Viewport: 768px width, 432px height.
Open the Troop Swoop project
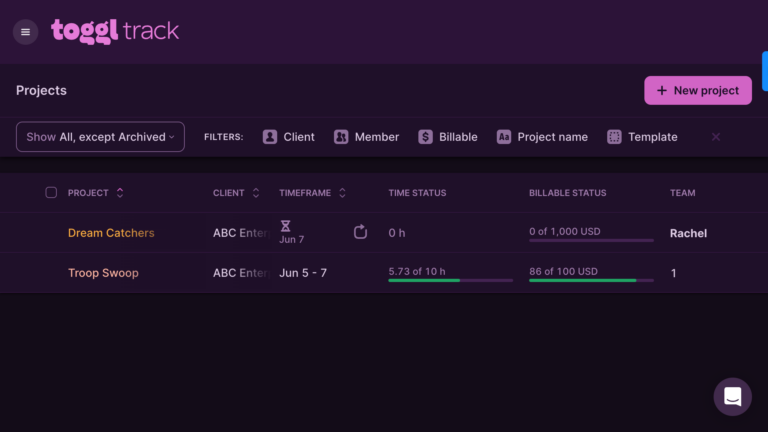pos(103,273)
